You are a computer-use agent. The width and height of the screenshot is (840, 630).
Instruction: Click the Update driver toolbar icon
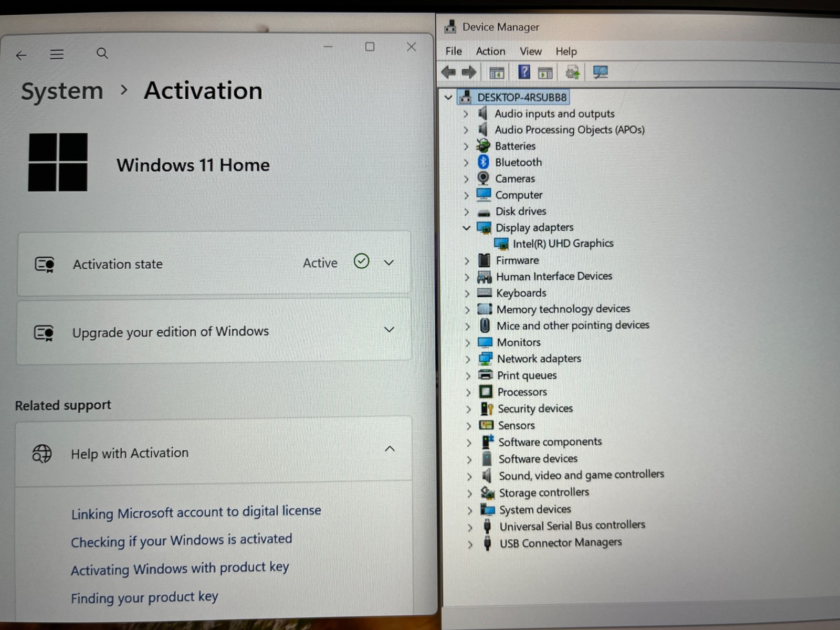[572, 72]
